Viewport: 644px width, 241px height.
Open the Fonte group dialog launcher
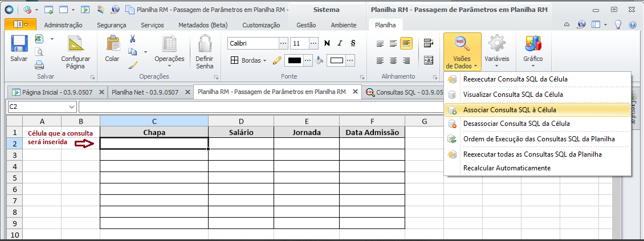pyautogui.click(x=362, y=77)
